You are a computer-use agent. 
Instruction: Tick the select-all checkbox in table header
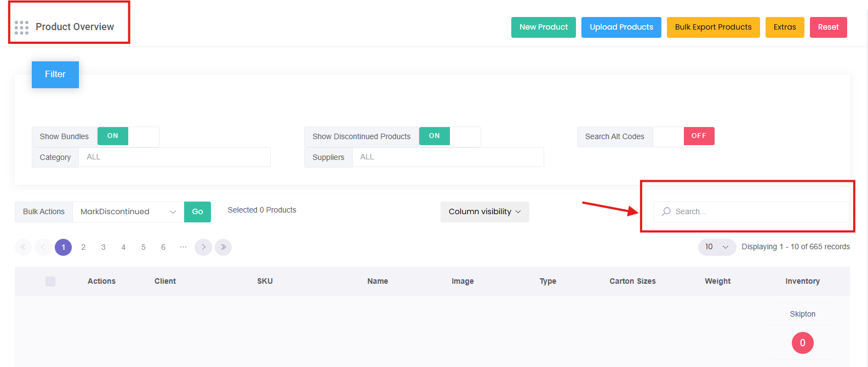click(x=50, y=282)
